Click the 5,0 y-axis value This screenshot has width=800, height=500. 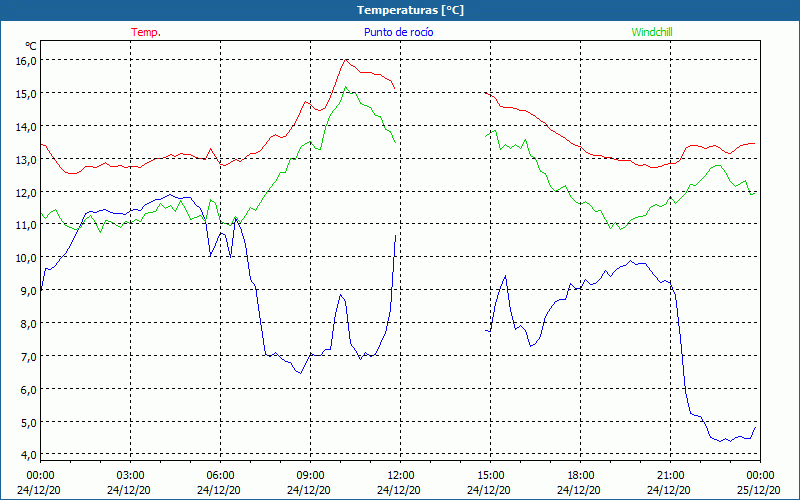[x=29, y=422]
